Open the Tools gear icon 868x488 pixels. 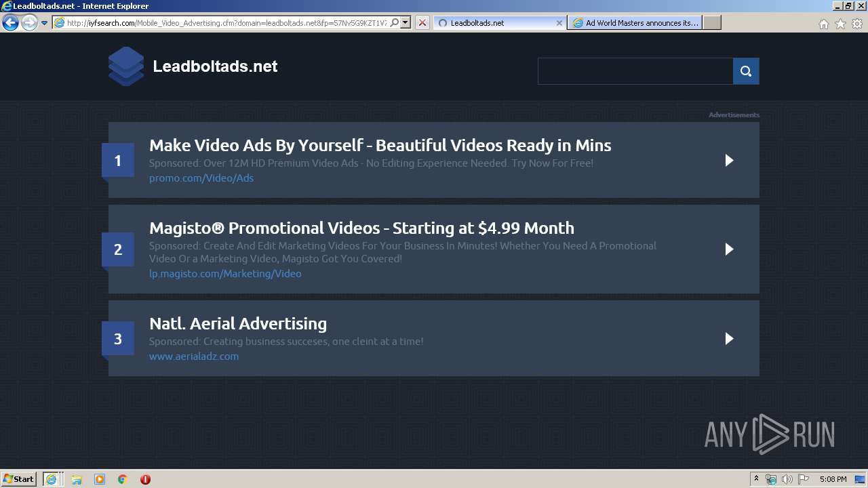point(857,24)
